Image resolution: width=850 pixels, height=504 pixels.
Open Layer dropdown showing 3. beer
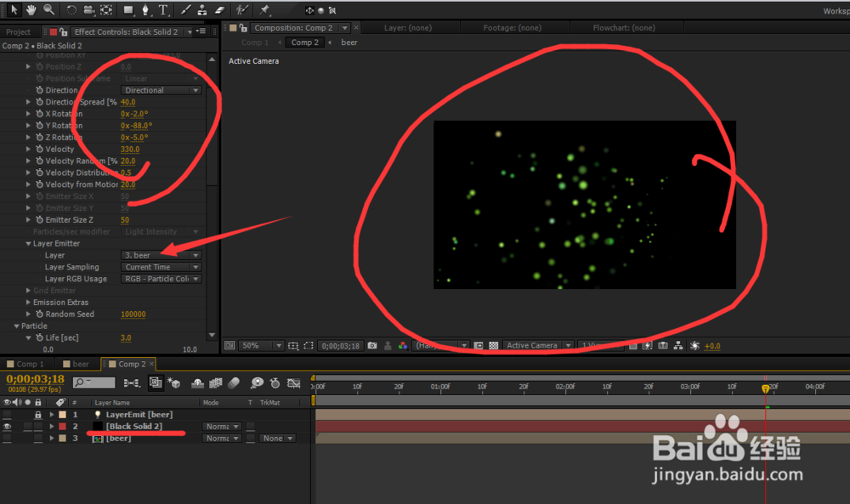[x=161, y=255]
